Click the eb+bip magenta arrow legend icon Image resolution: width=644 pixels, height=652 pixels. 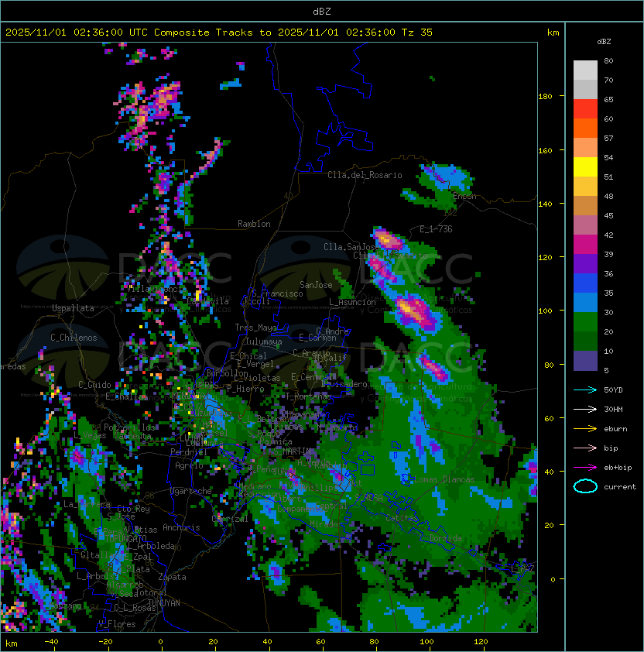click(585, 468)
